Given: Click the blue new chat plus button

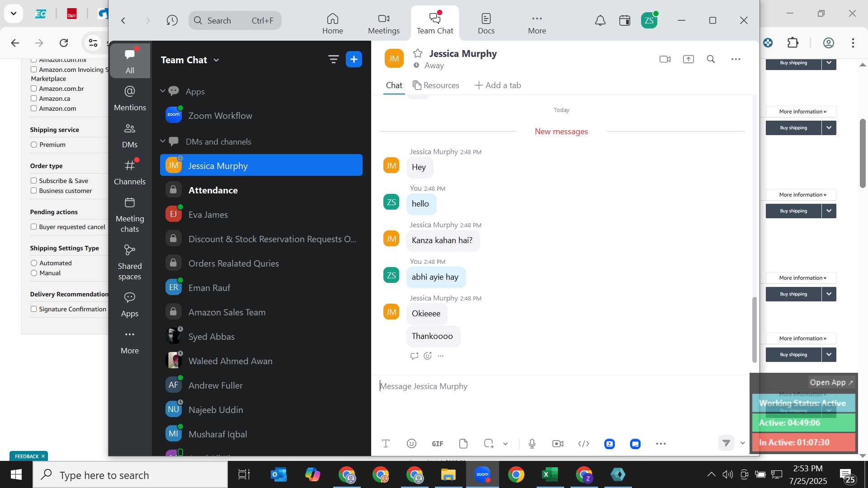Looking at the screenshot, I should pyautogui.click(x=354, y=59).
